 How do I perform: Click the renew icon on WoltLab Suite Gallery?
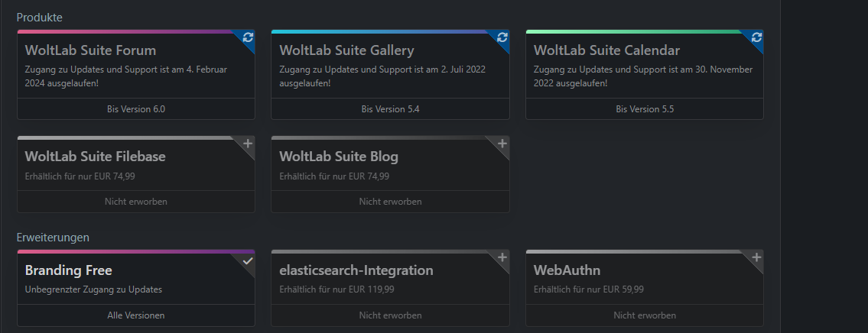502,37
